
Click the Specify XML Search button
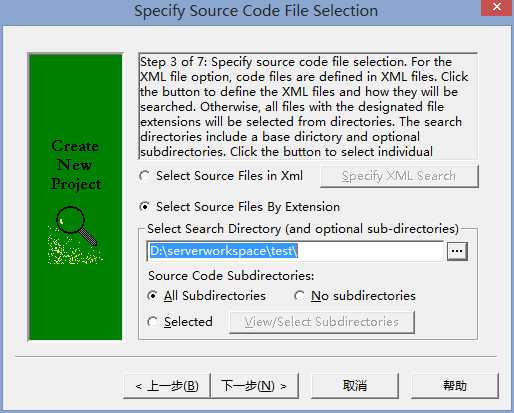tap(399, 176)
